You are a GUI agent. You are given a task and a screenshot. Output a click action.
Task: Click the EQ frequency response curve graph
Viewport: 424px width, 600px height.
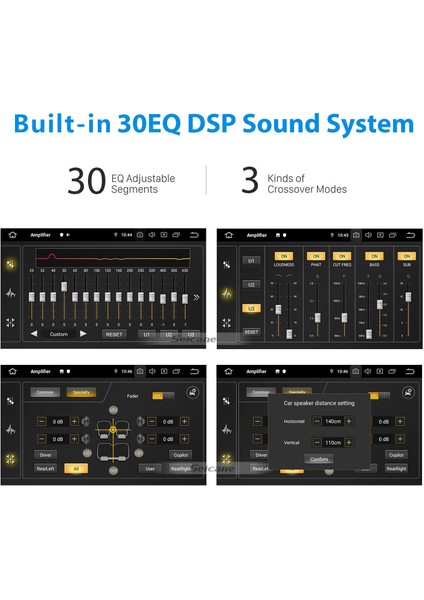tap(113, 258)
